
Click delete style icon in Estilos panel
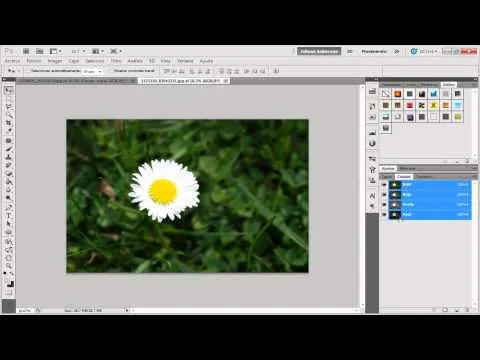[467, 161]
